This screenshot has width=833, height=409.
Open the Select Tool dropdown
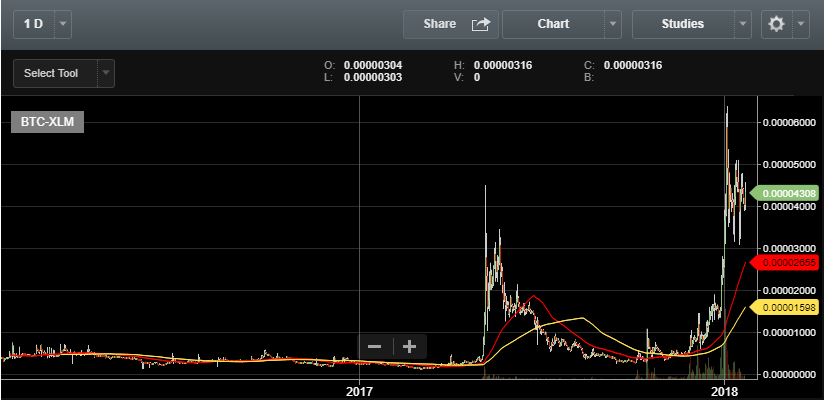tap(55, 73)
